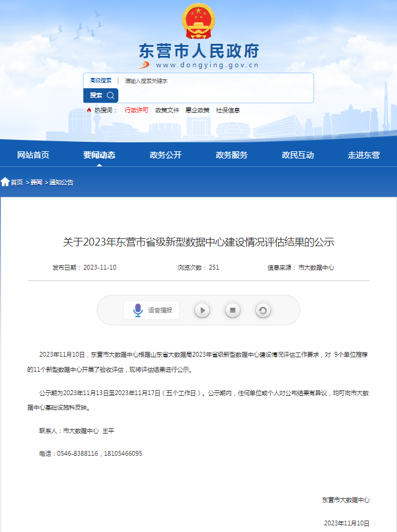Image resolution: width=397 pixels, height=532 pixels.
Task: Click 通知公告 in the breadcrumb
Action: [61, 182]
